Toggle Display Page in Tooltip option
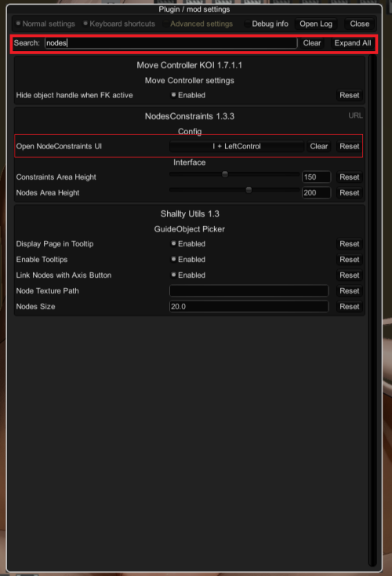The width and height of the screenshot is (392, 576). pyautogui.click(x=188, y=244)
